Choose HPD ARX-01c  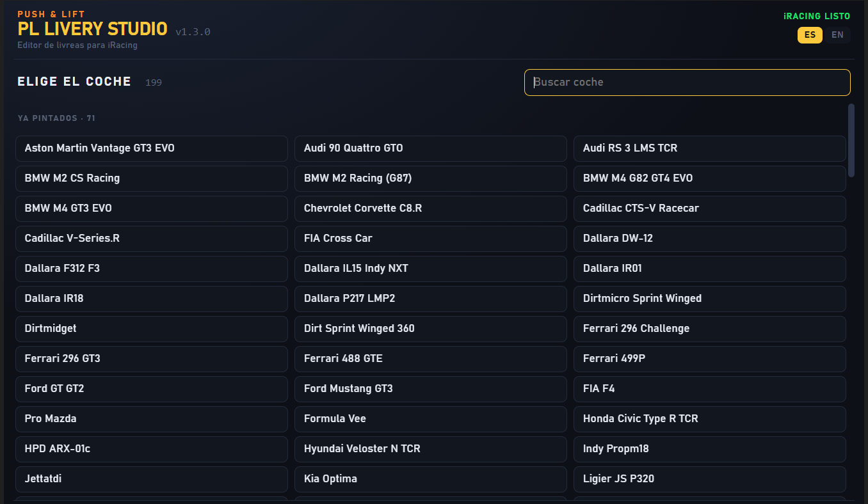152,449
